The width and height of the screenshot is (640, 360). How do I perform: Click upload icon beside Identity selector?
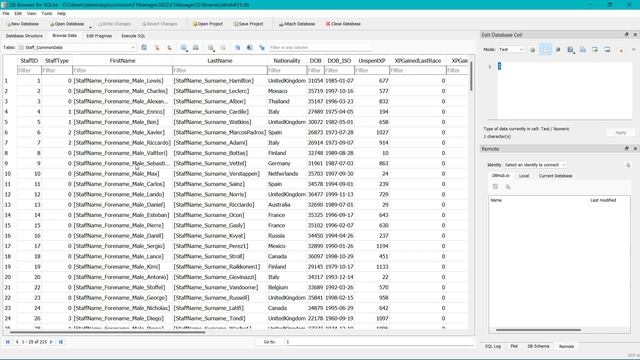pos(628,165)
